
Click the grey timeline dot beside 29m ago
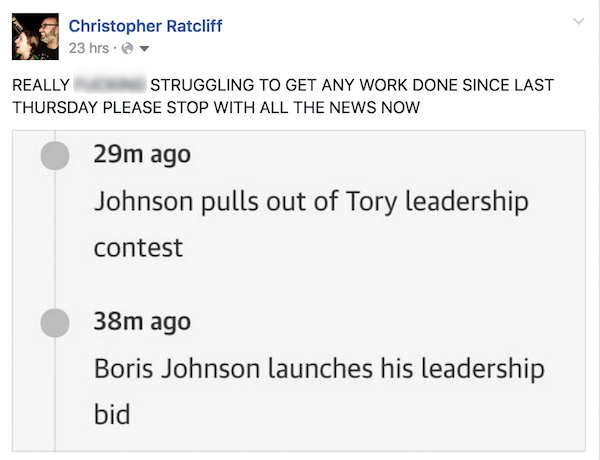pos(56,155)
